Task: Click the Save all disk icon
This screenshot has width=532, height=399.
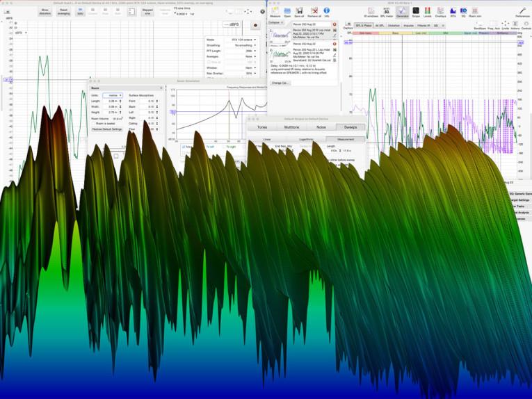Action: pyautogui.click(x=299, y=11)
